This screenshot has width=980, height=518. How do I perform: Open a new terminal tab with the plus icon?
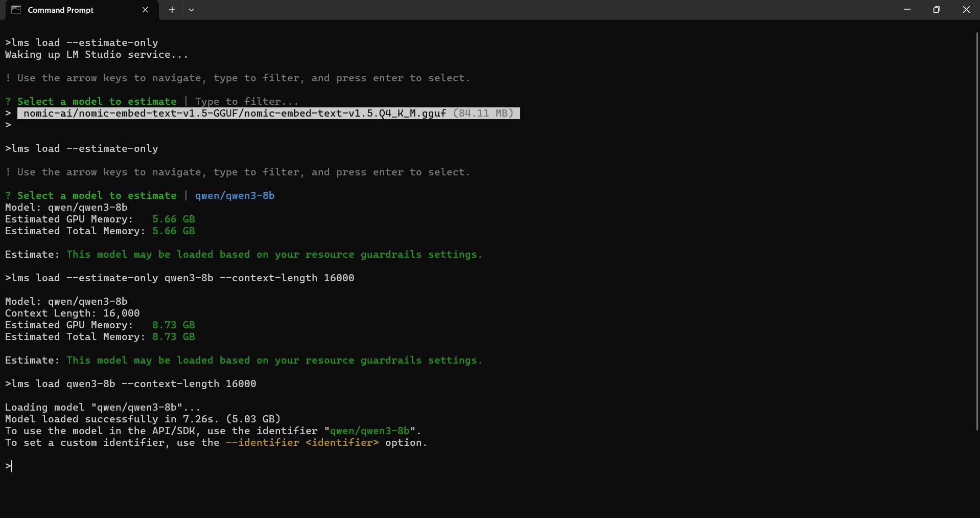172,10
